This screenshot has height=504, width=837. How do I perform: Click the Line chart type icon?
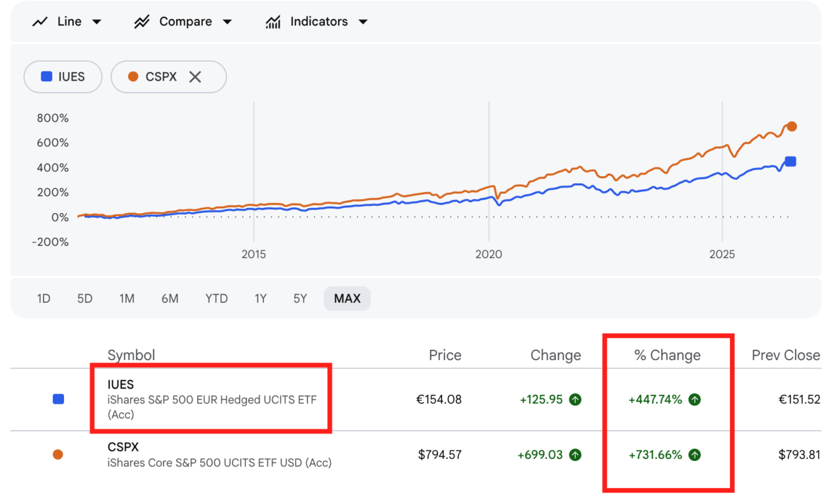pyautogui.click(x=41, y=22)
